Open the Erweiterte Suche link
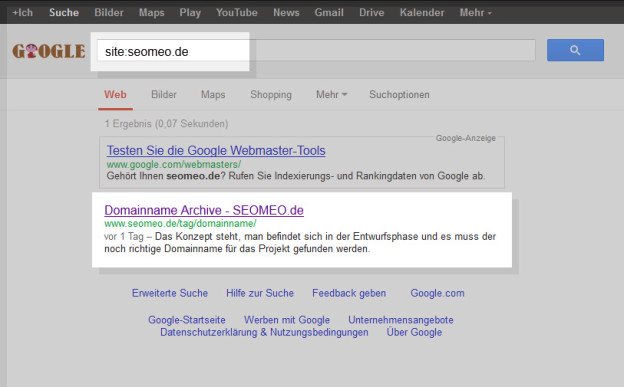Image resolution: width=624 pixels, height=387 pixels. pyautogui.click(x=170, y=293)
